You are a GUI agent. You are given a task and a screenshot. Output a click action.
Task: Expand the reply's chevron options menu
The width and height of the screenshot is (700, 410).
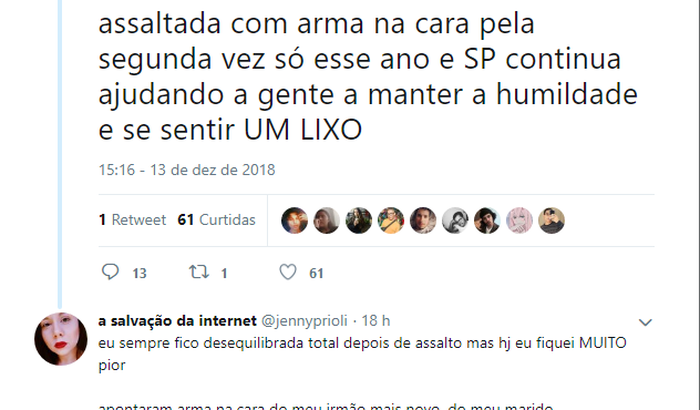click(645, 322)
